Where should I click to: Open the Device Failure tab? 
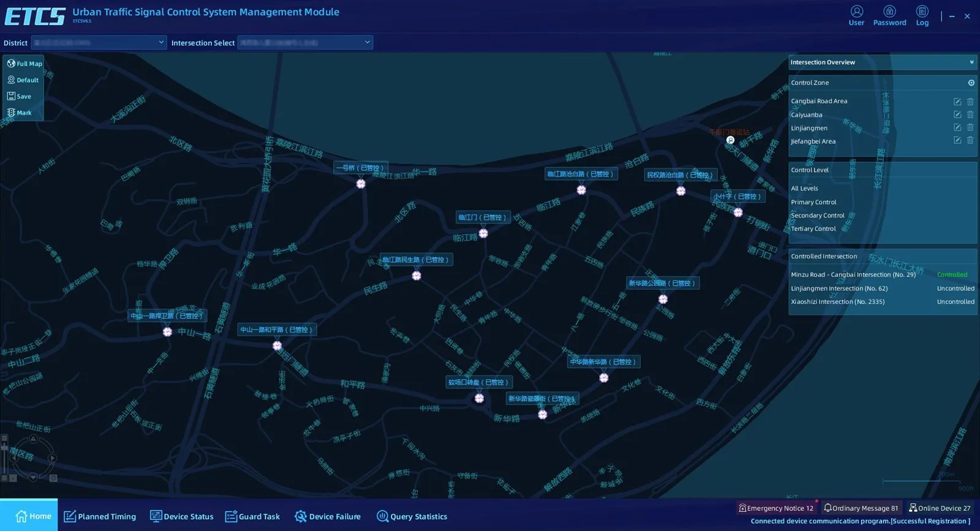(x=328, y=516)
